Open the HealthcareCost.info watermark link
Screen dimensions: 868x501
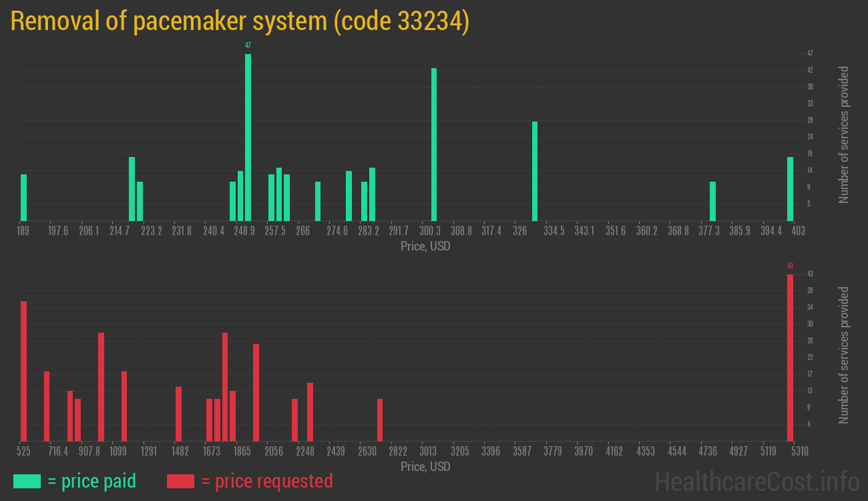[x=756, y=481]
